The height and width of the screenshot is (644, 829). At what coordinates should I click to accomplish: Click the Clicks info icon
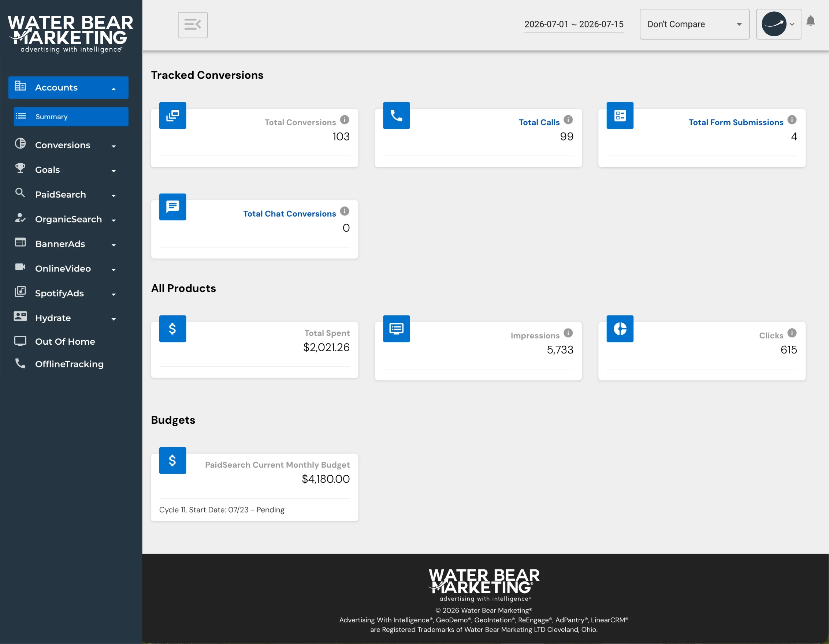coord(792,333)
